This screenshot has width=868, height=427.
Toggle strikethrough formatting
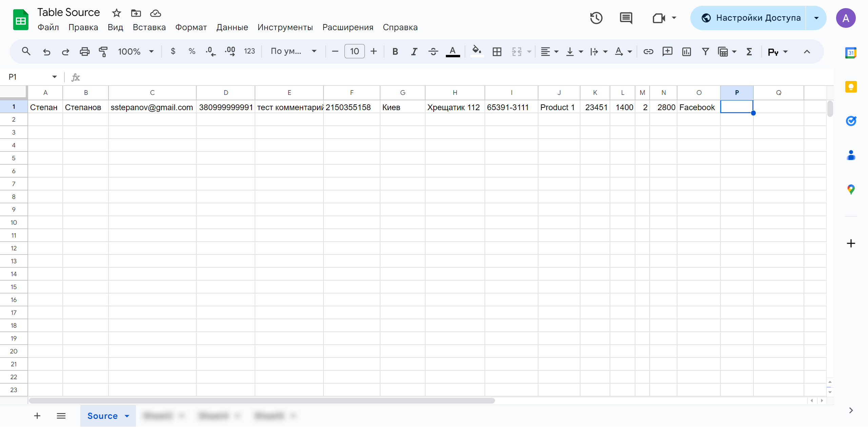point(433,52)
